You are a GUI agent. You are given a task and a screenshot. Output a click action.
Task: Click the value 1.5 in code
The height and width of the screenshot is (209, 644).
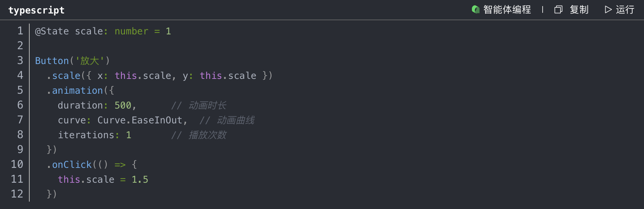(140, 180)
